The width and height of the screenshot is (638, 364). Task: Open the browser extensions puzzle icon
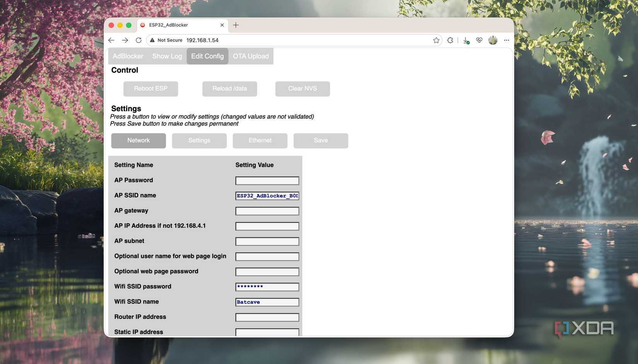[x=450, y=40]
